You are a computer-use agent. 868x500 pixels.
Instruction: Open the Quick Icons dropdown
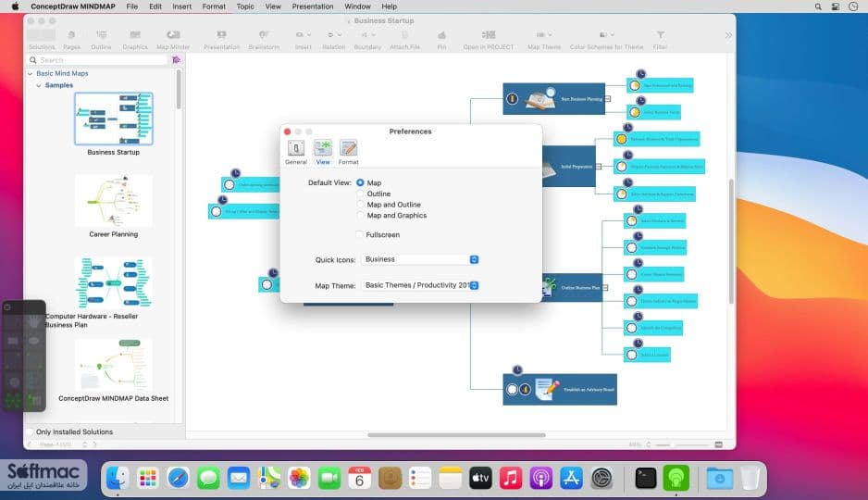pyautogui.click(x=419, y=259)
